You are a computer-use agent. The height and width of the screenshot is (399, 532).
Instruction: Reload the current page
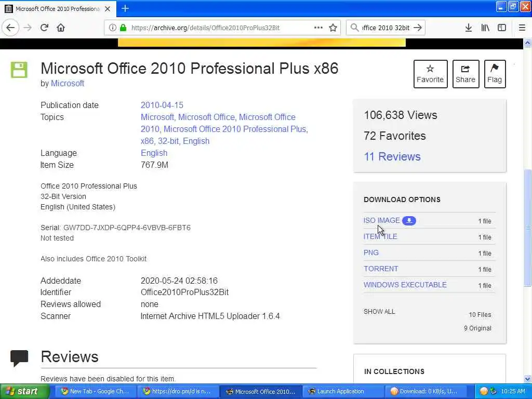[x=45, y=28]
